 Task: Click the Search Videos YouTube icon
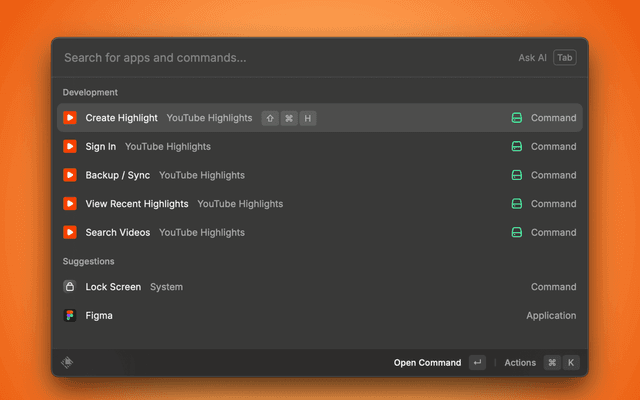click(x=70, y=232)
